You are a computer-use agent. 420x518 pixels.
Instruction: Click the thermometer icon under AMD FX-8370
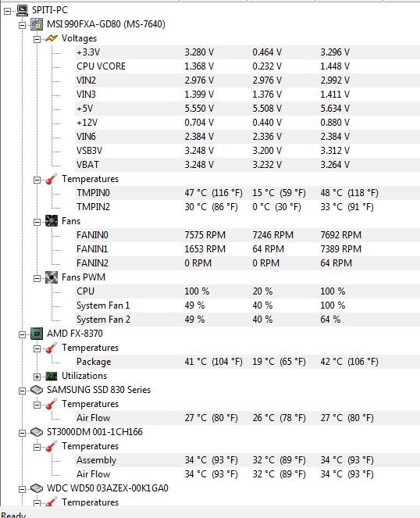coord(52,348)
